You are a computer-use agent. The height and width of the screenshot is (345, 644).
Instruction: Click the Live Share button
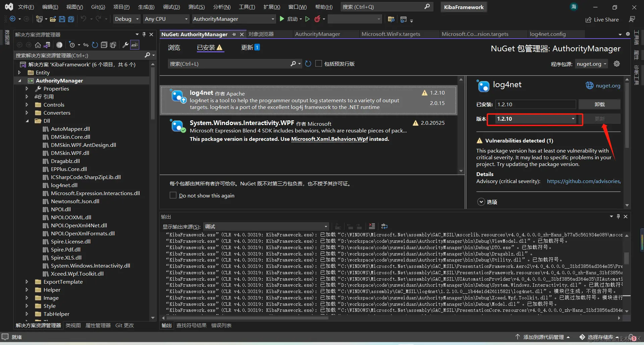pyautogui.click(x=602, y=19)
